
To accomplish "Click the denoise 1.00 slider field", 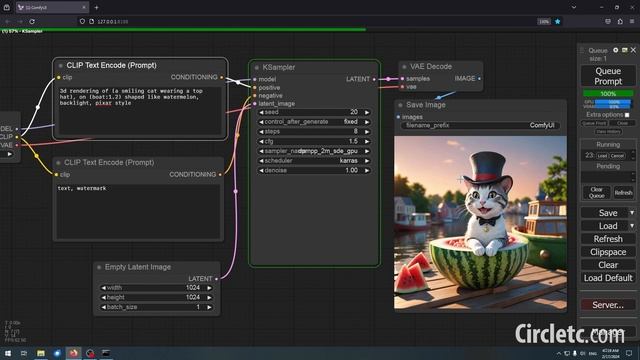I will click(314, 171).
